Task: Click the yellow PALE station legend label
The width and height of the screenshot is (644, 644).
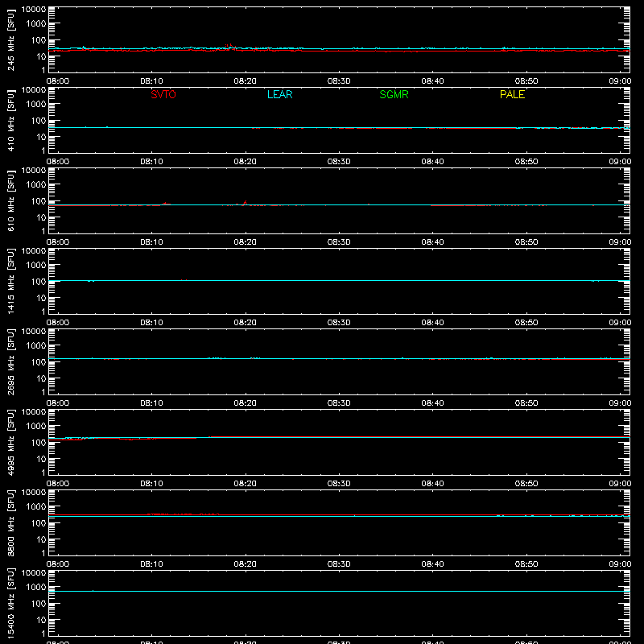Action: point(512,94)
